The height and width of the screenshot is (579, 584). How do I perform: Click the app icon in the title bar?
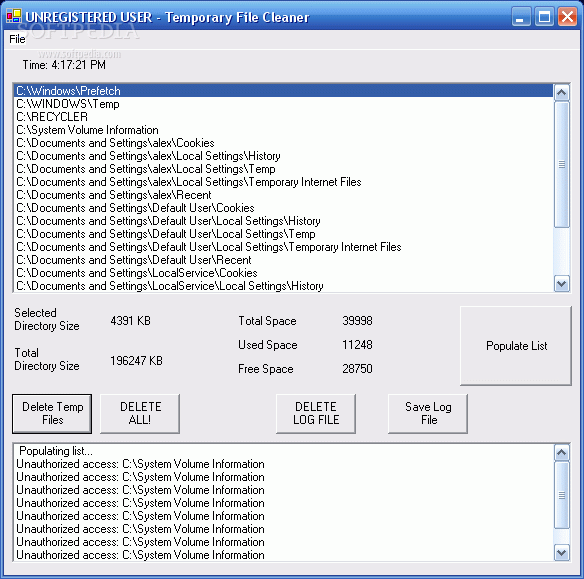(x=13, y=16)
